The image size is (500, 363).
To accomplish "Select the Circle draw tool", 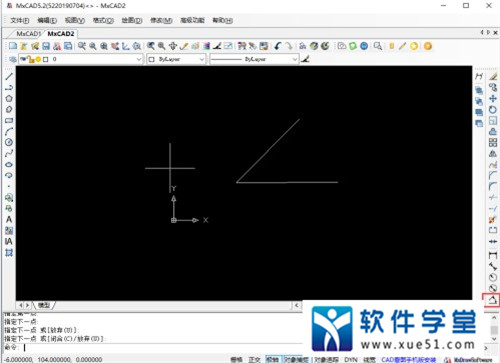I will click(9, 142).
